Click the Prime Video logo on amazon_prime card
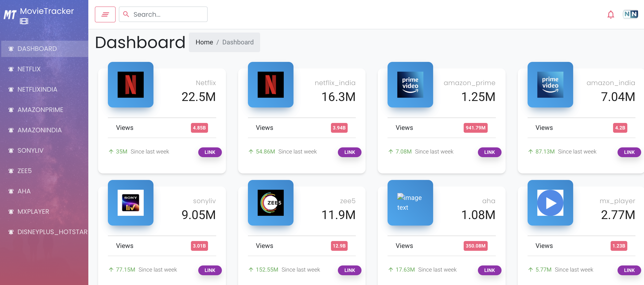644x285 pixels. (410, 85)
